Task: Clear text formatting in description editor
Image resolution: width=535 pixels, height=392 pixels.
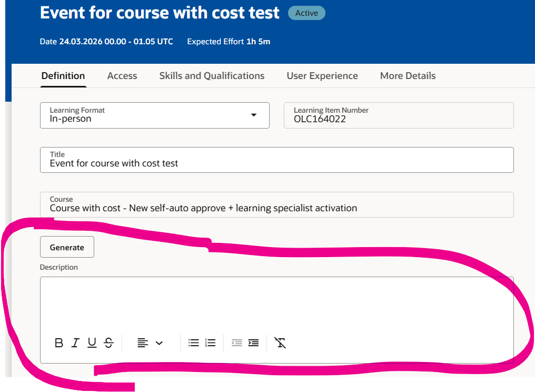Action: (x=280, y=342)
